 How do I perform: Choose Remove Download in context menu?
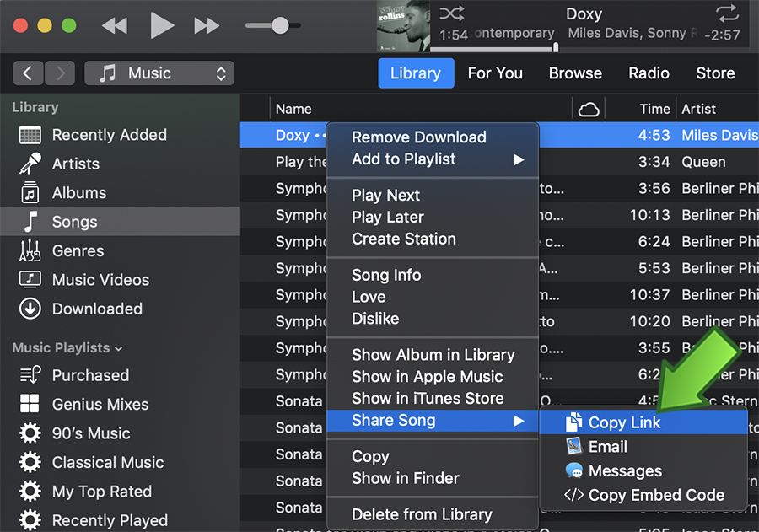tap(433, 137)
